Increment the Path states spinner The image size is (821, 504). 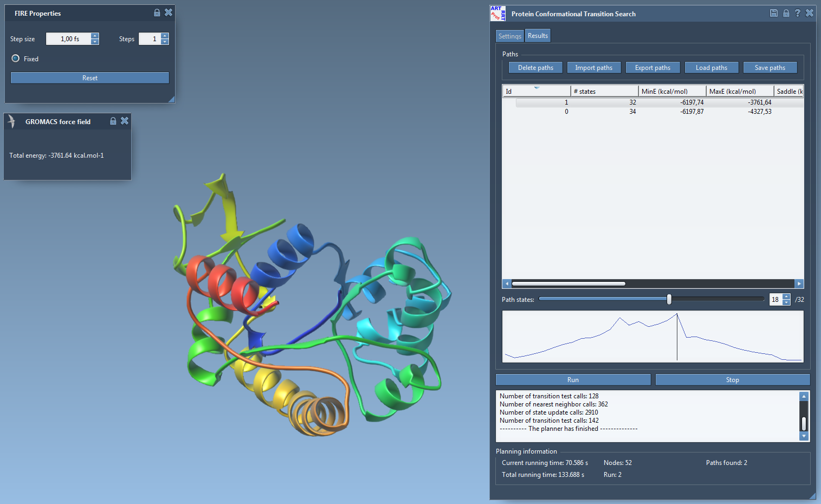[786, 296]
